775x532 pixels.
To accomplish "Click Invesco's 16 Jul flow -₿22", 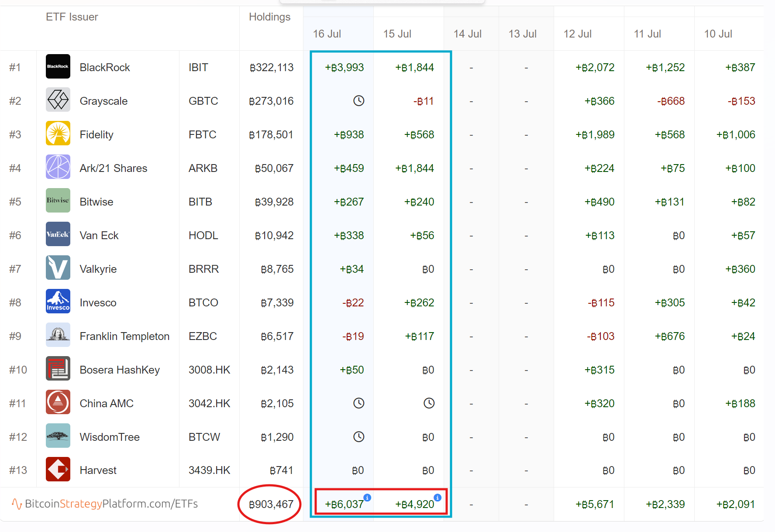I will [x=353, y=303].
